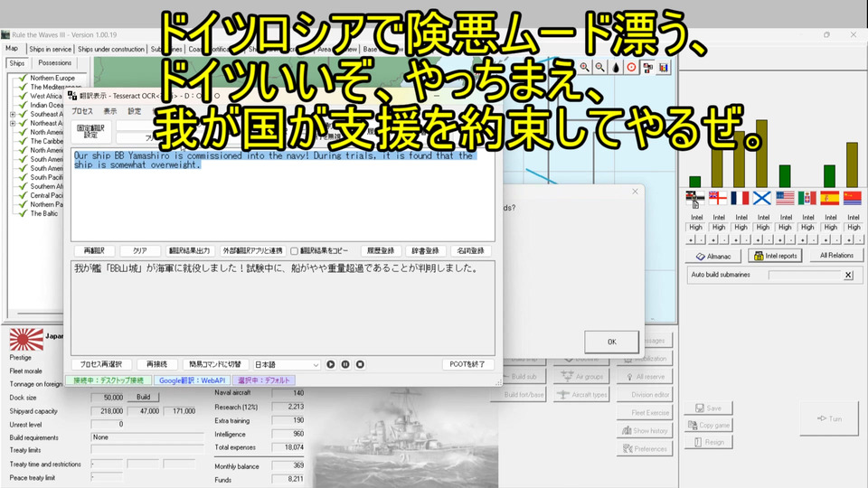Open Preferences
The image size is (868, 488).
pos(645,449)
